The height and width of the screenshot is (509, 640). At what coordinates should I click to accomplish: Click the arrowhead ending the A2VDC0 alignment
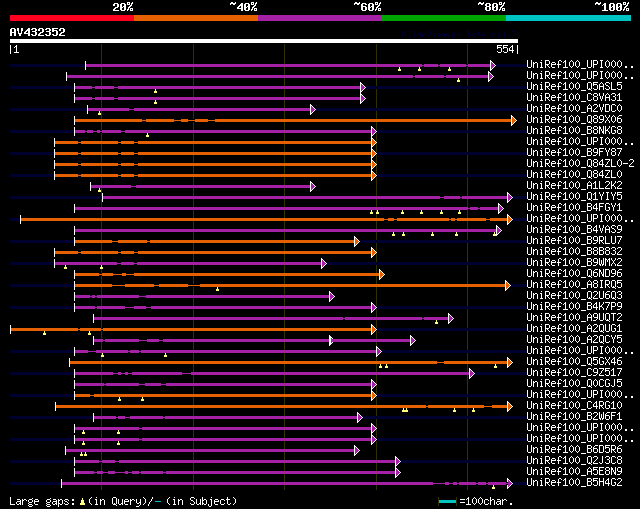tap(313, 109)
